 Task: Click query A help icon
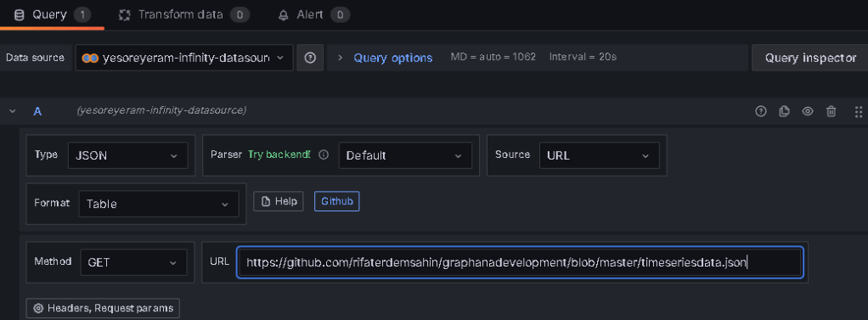point(761,111)
